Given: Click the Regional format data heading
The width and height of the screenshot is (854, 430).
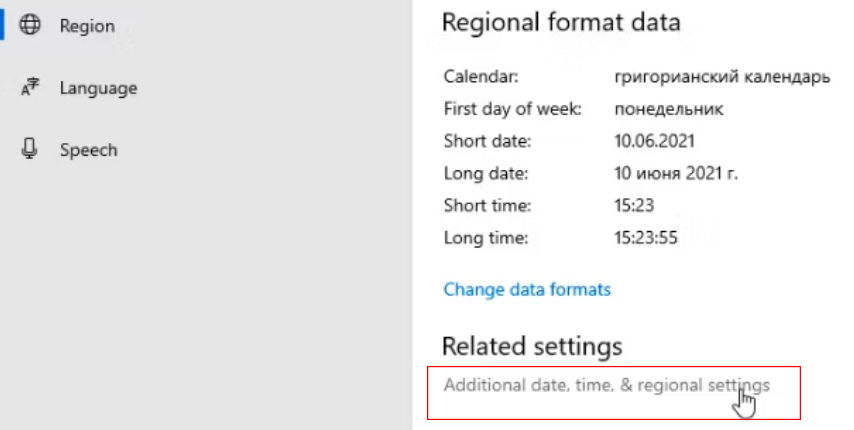Looking at the screenshot, I should tap(561, 23).
